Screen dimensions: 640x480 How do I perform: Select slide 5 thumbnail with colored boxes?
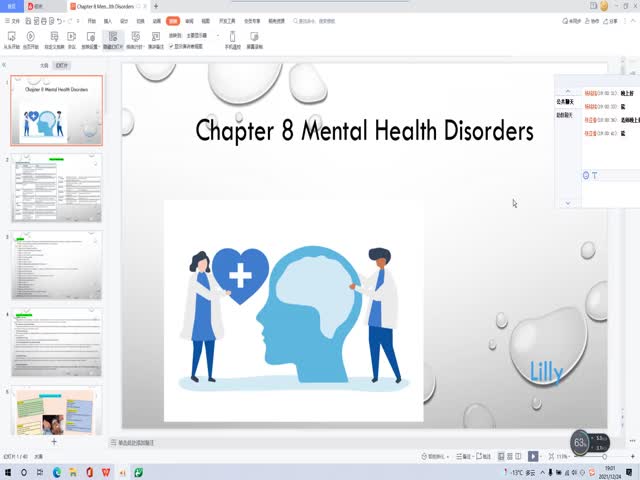point(56,411)
